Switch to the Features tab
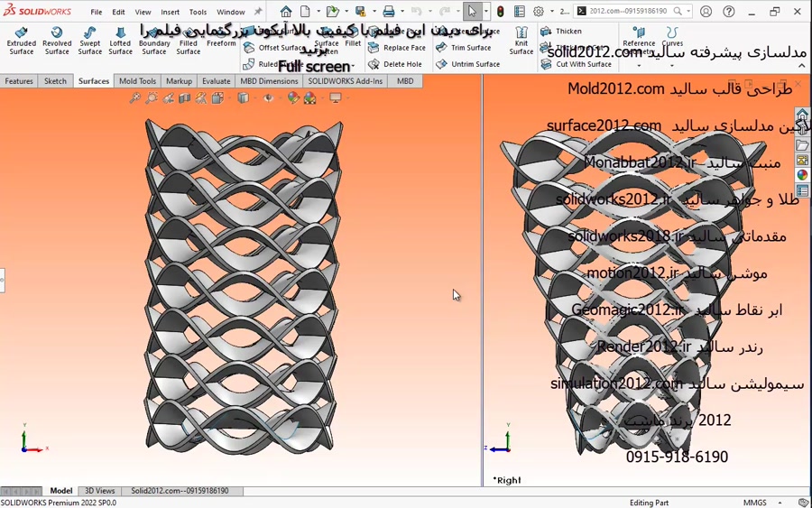812x508 pixels. (19, 81)
